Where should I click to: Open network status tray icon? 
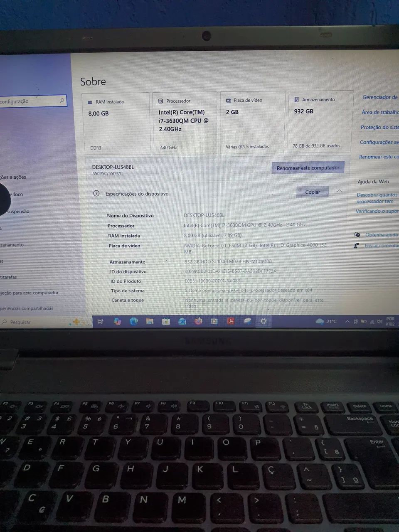click(372, 322)
